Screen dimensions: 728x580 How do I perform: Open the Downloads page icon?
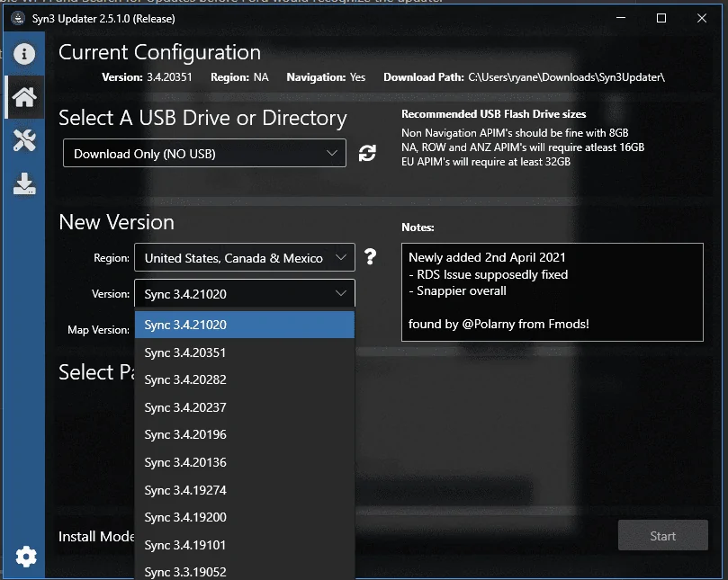(x=24, y=183)
